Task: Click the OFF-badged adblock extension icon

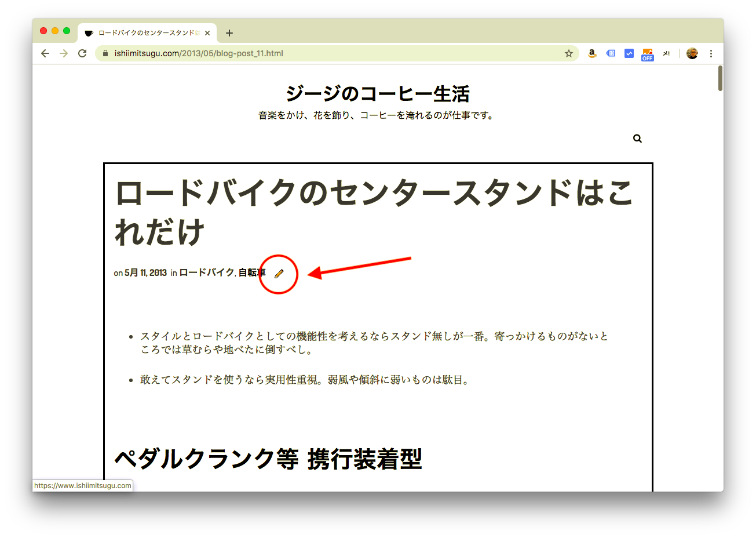Action: pos(647,53)
